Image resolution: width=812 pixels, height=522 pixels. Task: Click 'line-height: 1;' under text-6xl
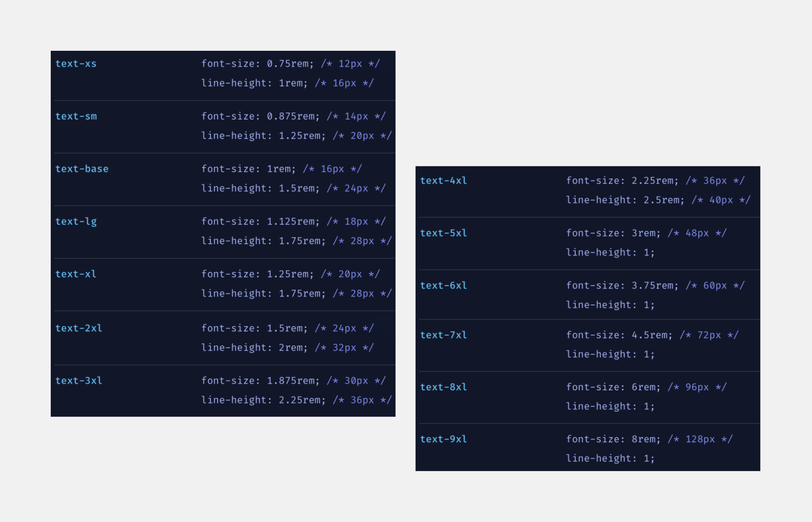[610, 305]
